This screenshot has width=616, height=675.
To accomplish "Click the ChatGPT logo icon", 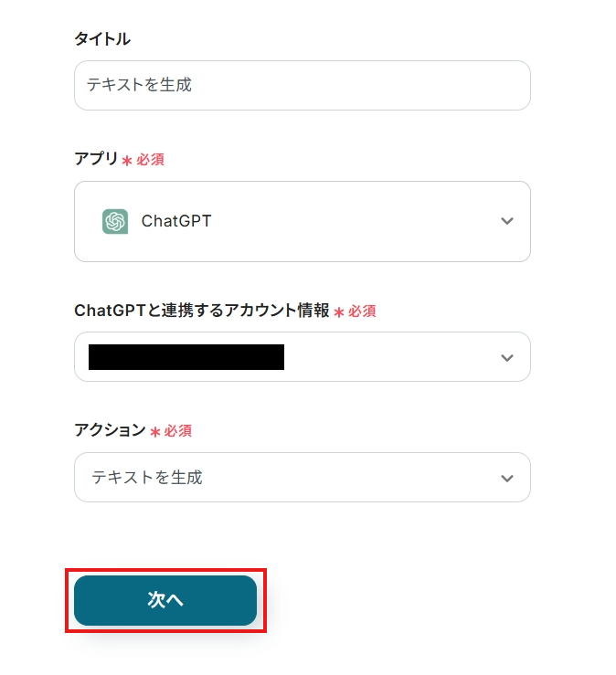I will click(x=115, y=221).
